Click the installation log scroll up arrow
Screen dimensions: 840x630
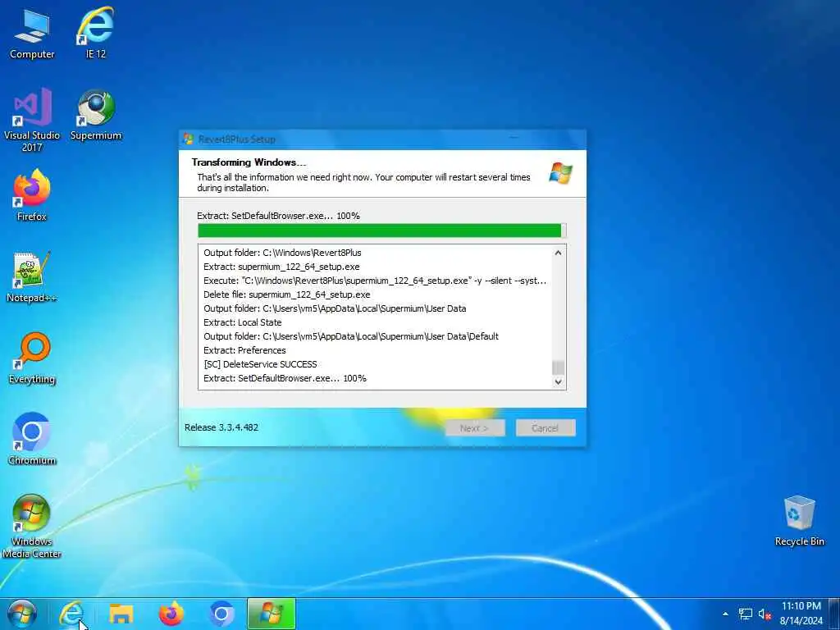pyautogui.click(x=558, y=253)
